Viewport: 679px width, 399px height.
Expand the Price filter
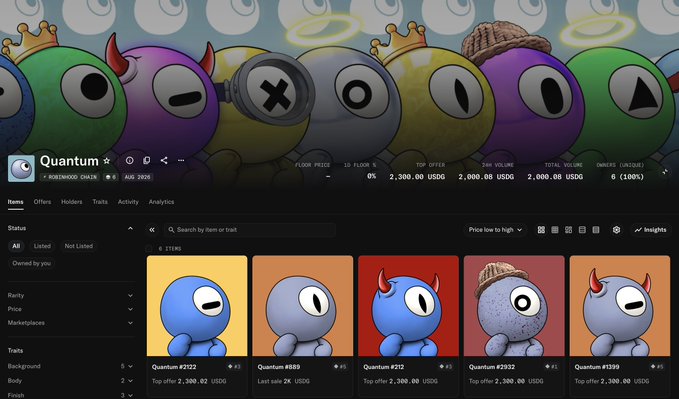[71, 309]
